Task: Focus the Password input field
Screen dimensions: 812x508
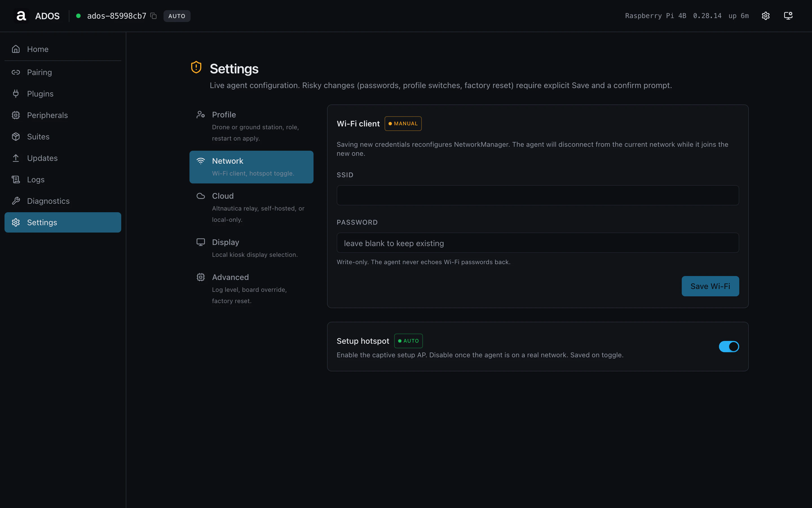Action: pos(538,243)
